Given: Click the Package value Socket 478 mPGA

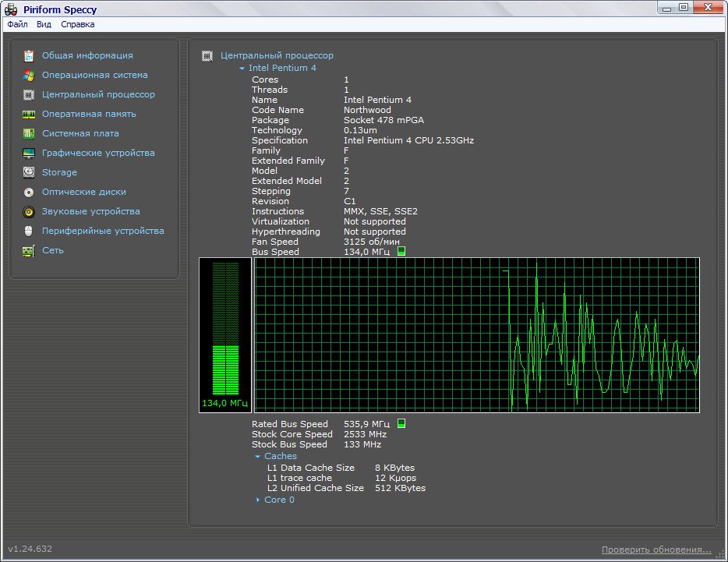Looking at the screenshot, I should coord(383,120).
